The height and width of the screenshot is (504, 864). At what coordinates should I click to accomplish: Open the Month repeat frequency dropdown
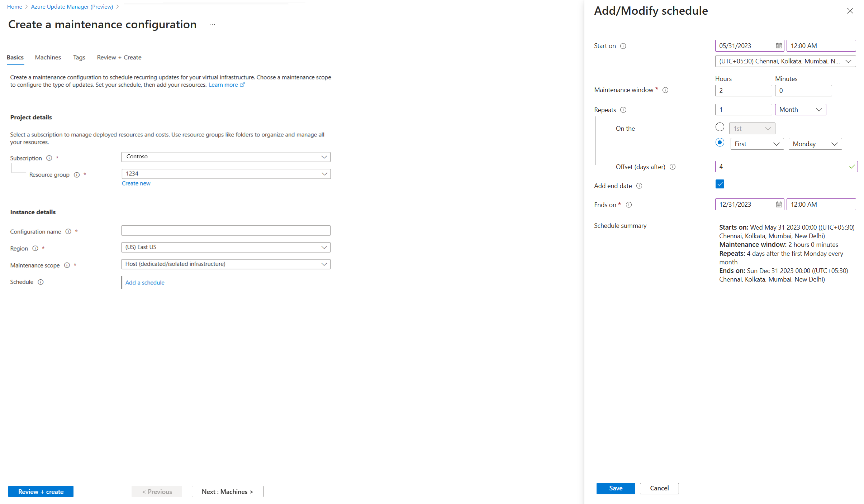coord(801,109)
